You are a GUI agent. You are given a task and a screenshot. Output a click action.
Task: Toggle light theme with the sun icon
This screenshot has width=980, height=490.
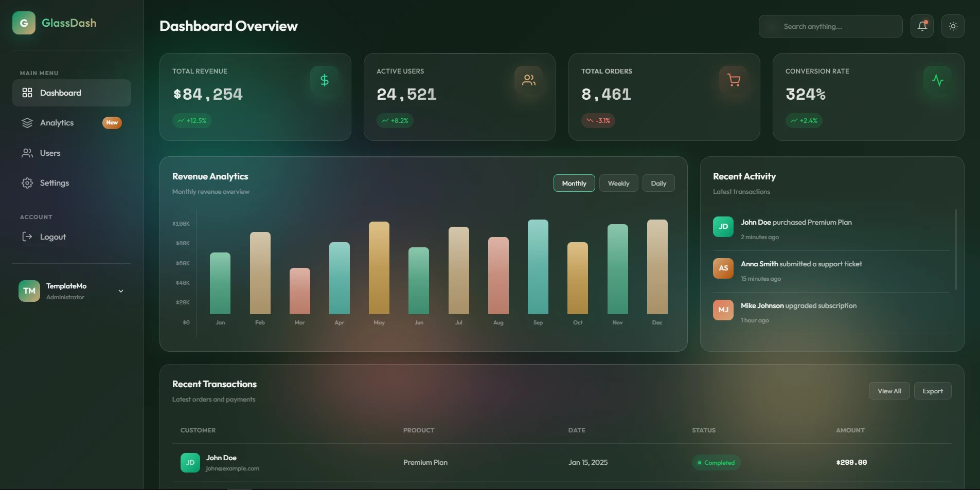[x=953, y=26]
